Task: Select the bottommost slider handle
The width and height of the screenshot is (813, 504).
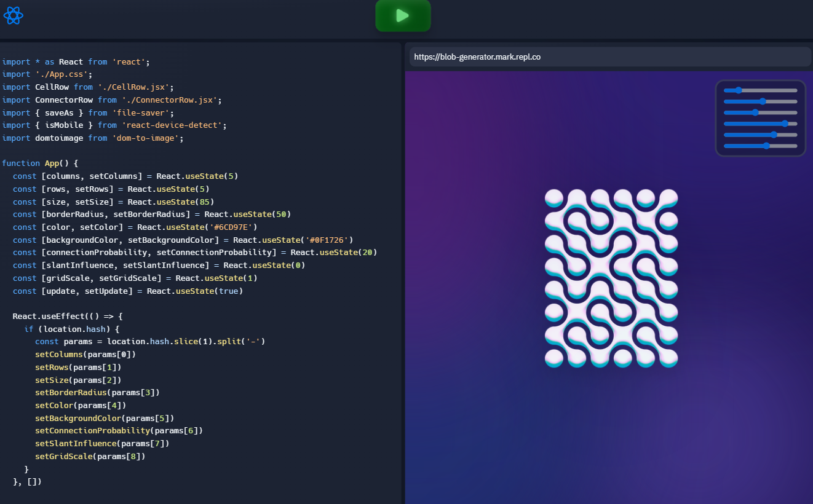Action: pyautogui.click(x=766, y=146)
